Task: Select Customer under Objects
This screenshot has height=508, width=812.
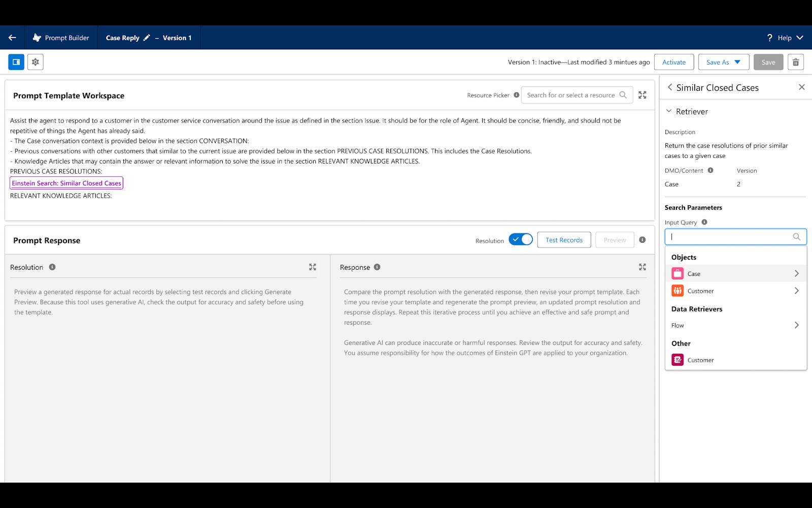Action: (x=736, y=291)
